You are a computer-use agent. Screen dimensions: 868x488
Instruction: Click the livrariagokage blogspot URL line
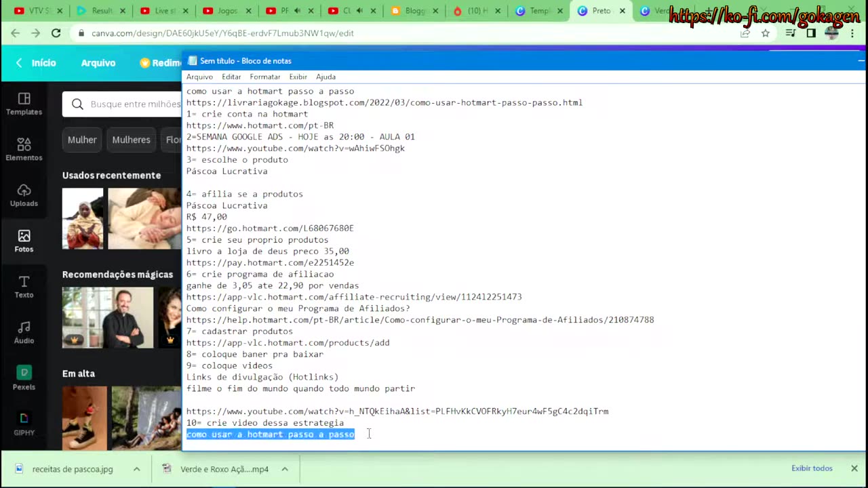[384, 102]
